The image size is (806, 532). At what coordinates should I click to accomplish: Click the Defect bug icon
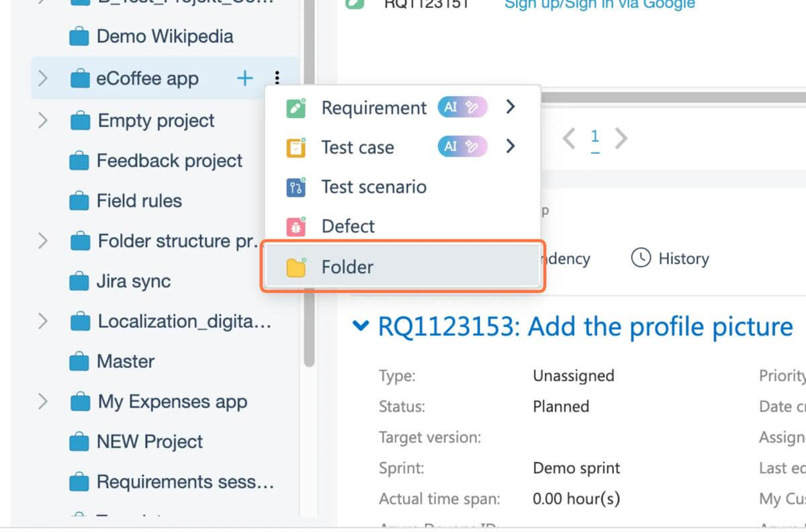[296, 226]
